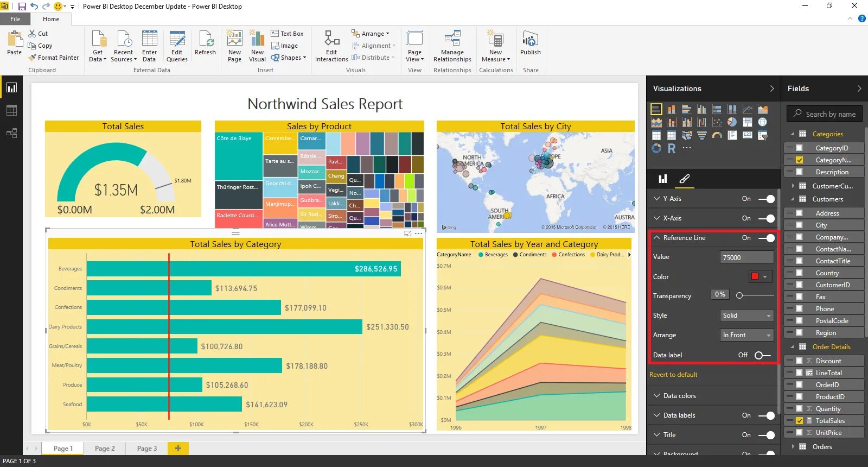Check the Discount field checkbox
Image resolution: width=868 pixels, height=467 pixels.
pos(799,361)
